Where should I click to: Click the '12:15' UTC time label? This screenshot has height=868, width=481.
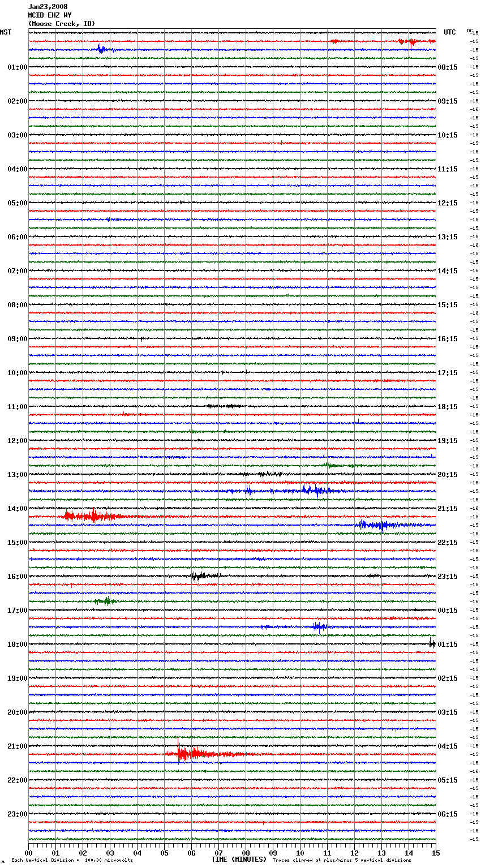(x=448, y=203)
